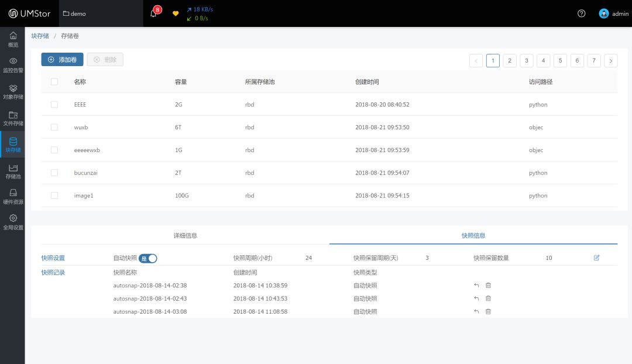Image resolution: width=632 pixels, height=364 pixels.
Task: Switch to the 快照信息 snapshot info tab
Action: [x=473, y=235]
